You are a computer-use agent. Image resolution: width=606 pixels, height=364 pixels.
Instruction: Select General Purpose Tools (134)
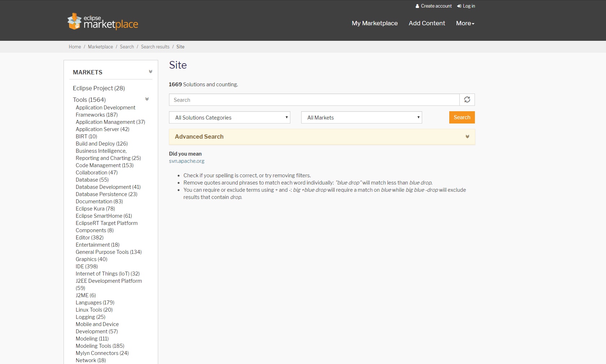tap(109, 252)
